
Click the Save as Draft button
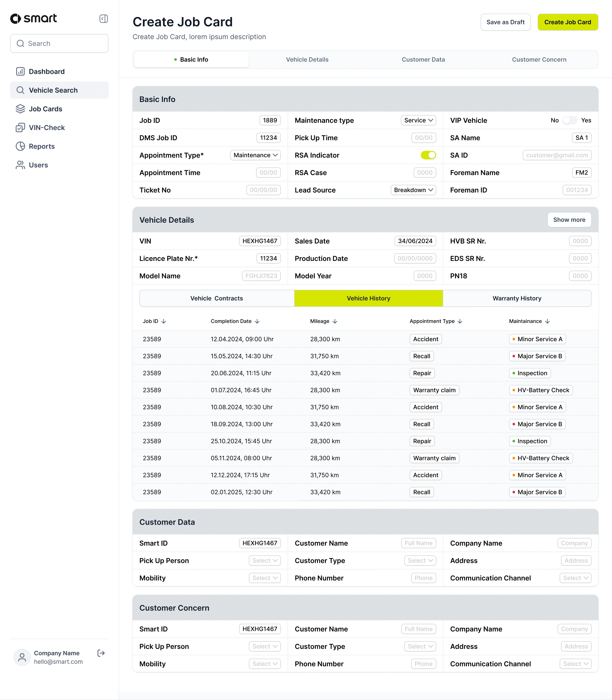coord(505,22)
